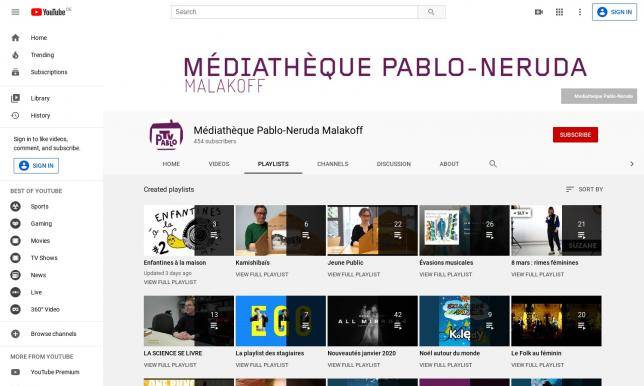This screenshot has height=386, width=644.
Task: Click Sign In button in header
Action: click(x=614, y=12)
